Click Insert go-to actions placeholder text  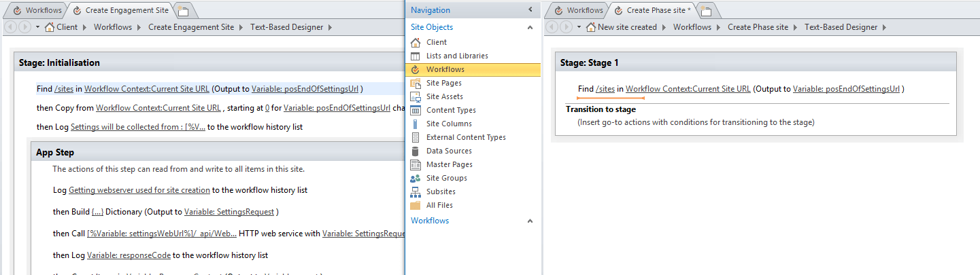[x=696, y=122]
